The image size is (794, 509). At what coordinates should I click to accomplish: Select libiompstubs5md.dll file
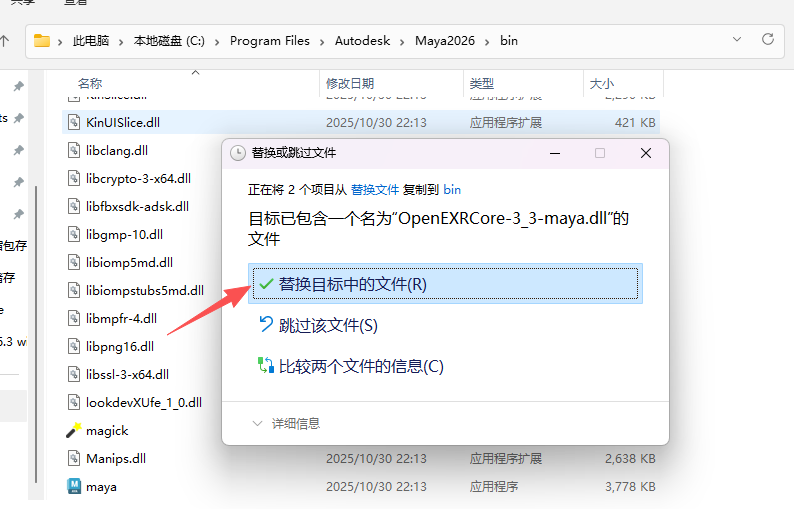145,290
